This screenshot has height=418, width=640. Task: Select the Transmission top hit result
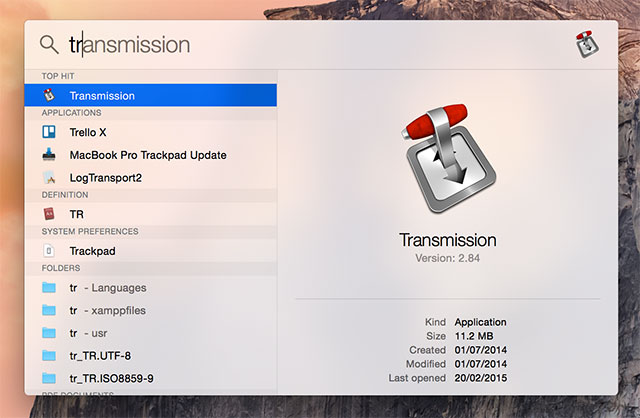click(x=151, y=96)
